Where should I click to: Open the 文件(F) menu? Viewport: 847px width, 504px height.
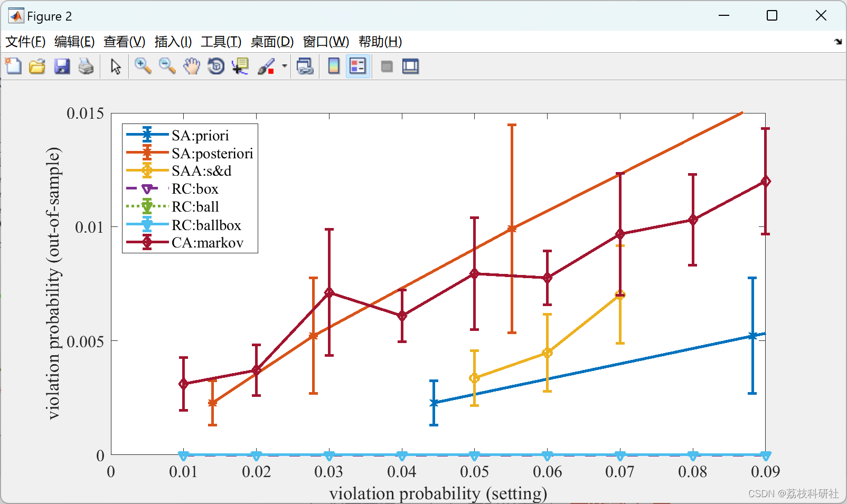pos(25,42)
